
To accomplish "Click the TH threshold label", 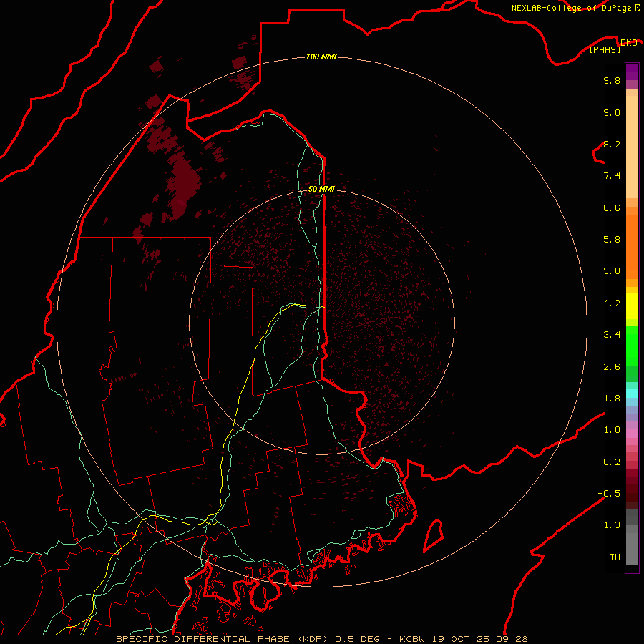I will pos(615,557).
